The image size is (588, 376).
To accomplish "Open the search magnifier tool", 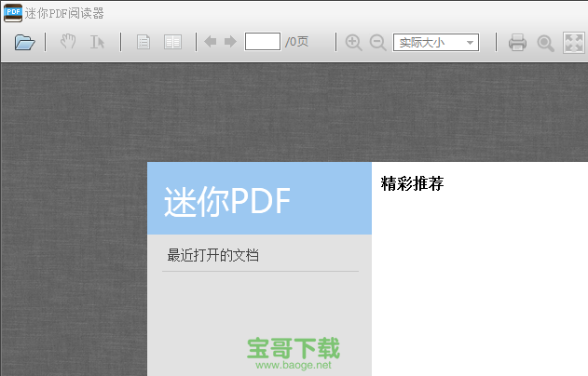I will pyautogui.click(x=545, y=42).
